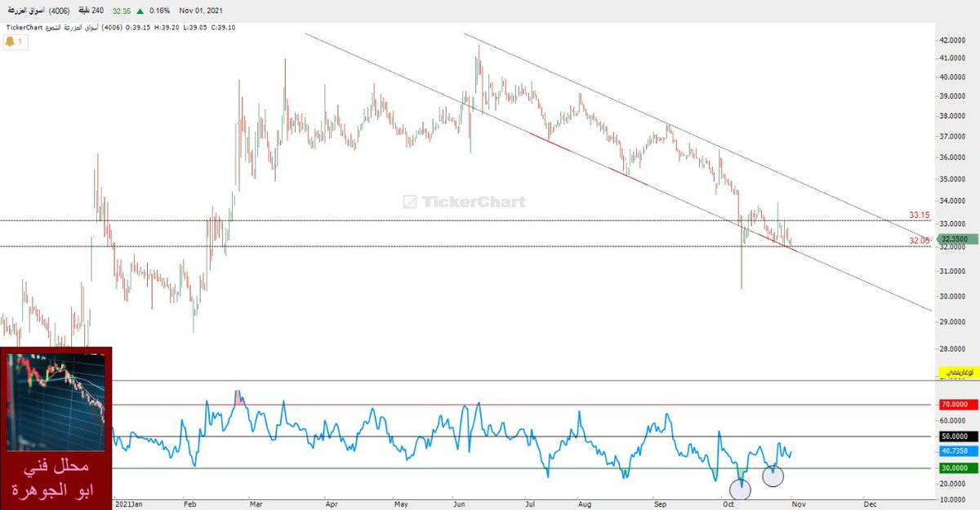
Task: Open the analyst thumbnail chart image
Action: click(56, 401)
